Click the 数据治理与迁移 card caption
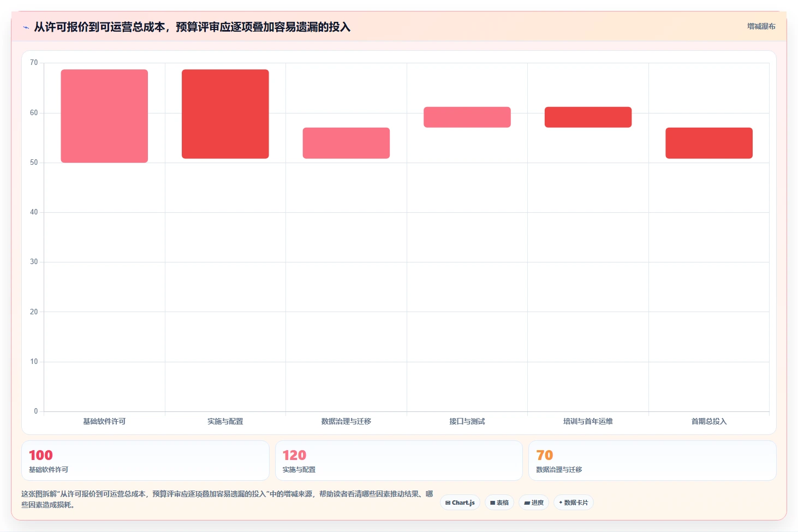798x532 pixels. 559,470
